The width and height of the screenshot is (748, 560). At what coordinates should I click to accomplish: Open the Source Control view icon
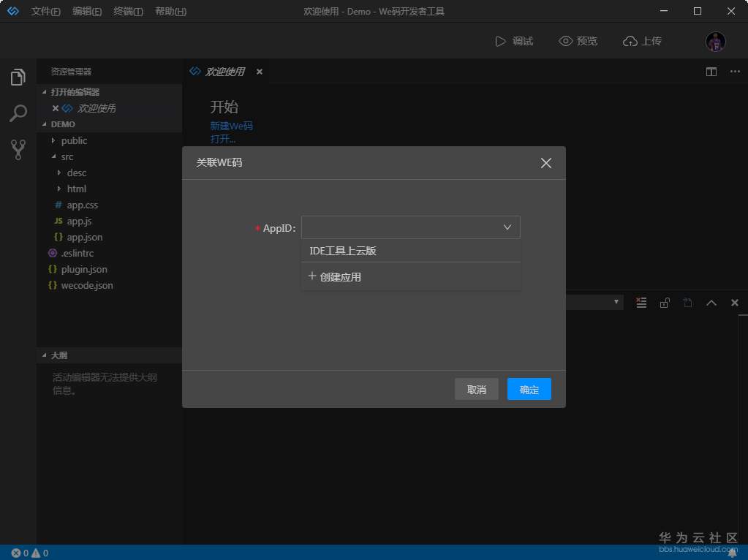18,150
